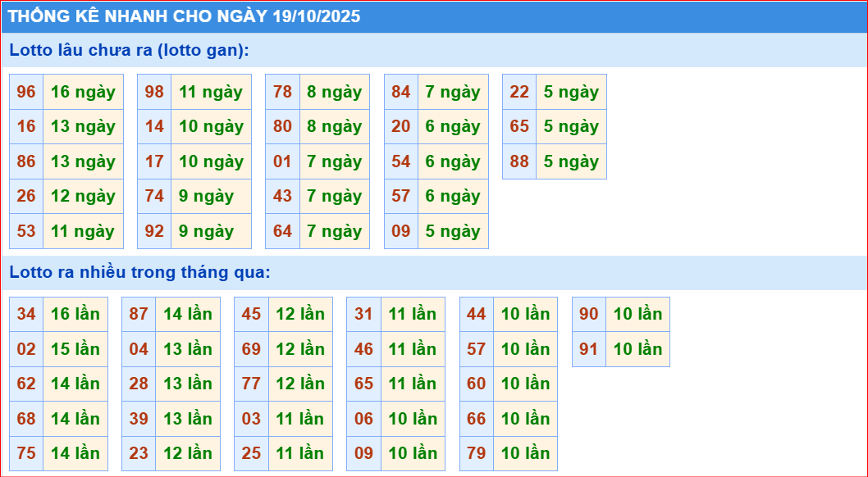Select the '5 ngày' value beside 88
868x477 pixels.
571,161
